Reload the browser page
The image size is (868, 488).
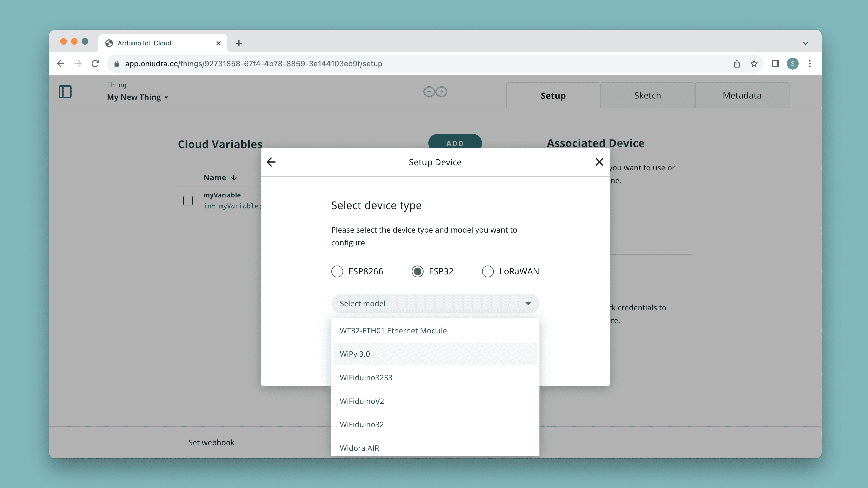point(95,64)
